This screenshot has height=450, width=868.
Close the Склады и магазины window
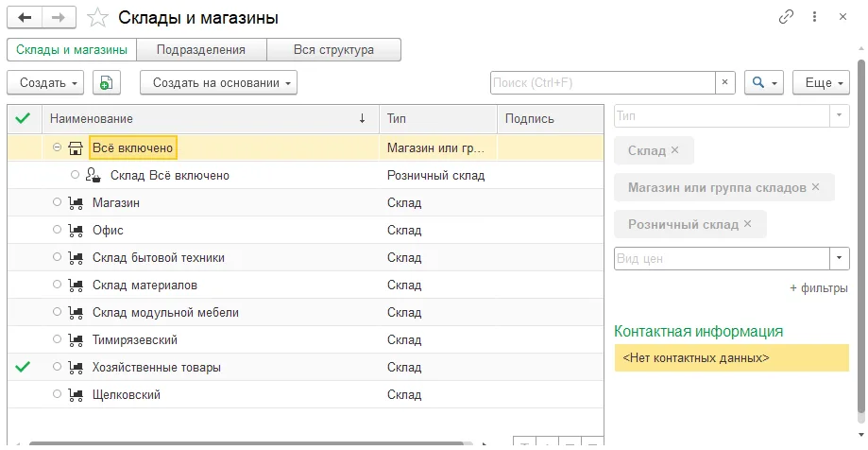843,17
